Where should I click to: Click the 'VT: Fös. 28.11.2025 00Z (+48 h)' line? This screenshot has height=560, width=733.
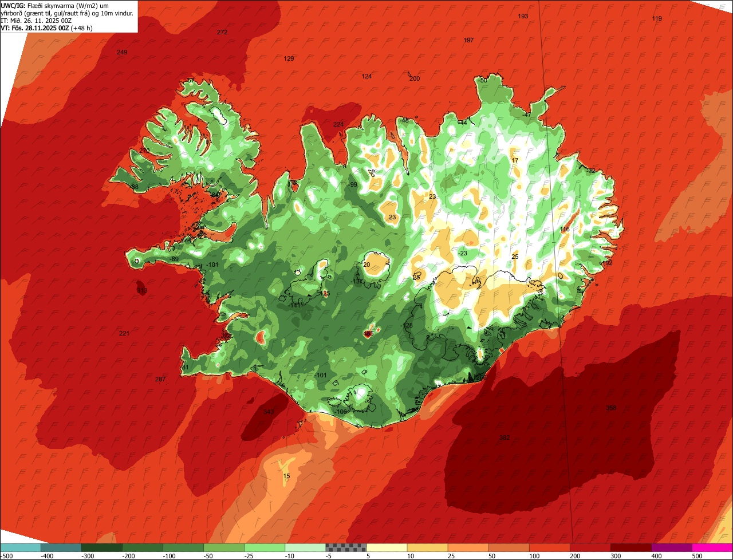pos(47,28)
